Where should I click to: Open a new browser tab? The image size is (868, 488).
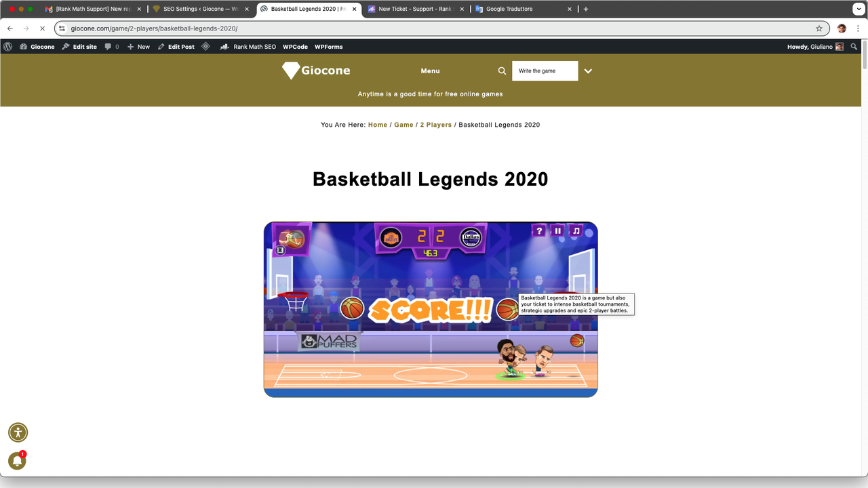pyautogui.click(x=586, y=9)
